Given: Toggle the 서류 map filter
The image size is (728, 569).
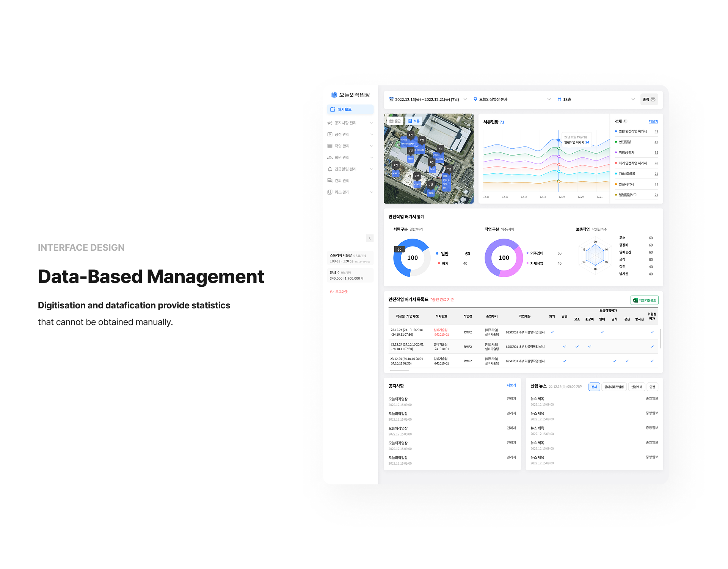Looking at the screenshot, I should [414, 121].
